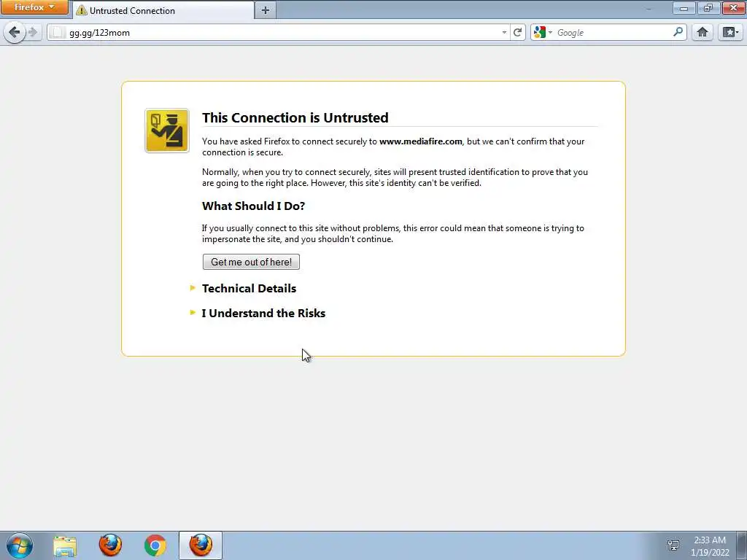Click the forward arrow navigation button
747x560 pixels.
(33, 32)
